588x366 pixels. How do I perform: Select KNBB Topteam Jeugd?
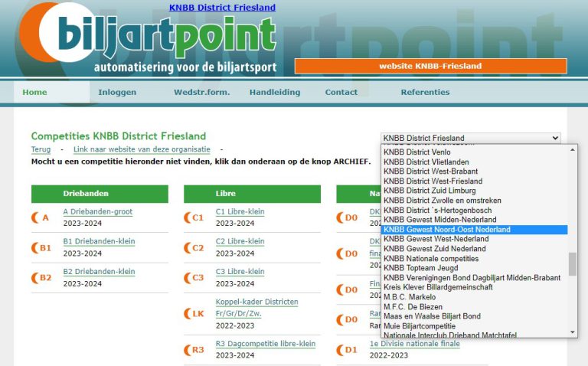474,268
